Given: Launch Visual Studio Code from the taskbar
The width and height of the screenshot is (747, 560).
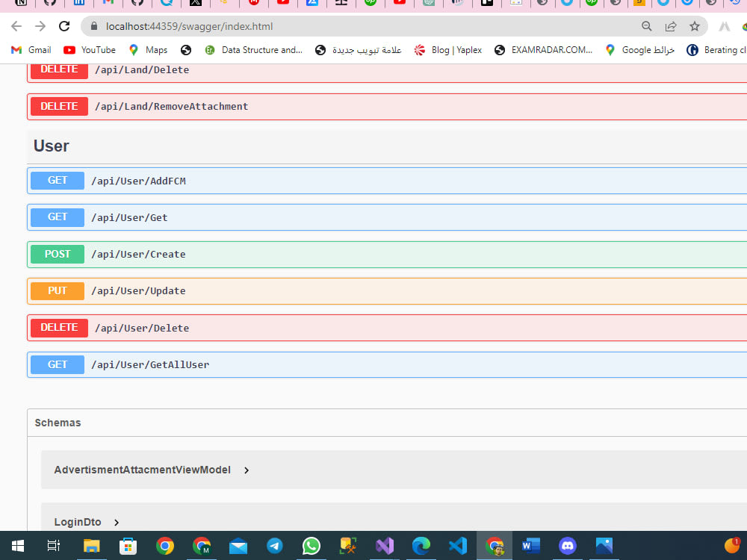Looking at the screenshot, I should (x=458, y=546).
